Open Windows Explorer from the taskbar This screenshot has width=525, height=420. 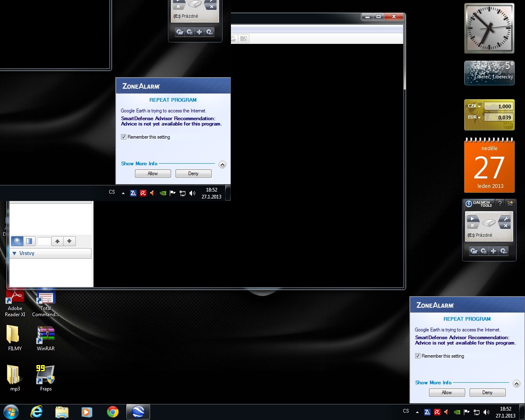(62, 412)
